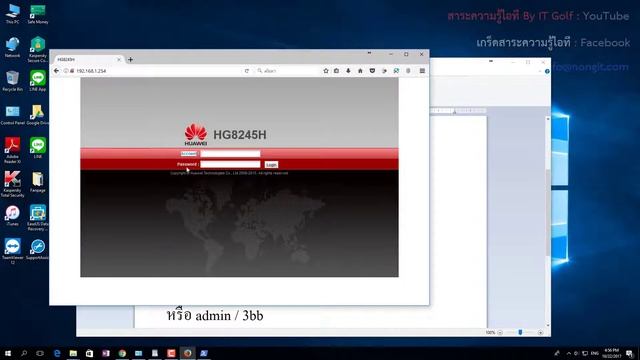
Task: Open Kaspersky Total Security shortcut
Action: coord(12,184)
